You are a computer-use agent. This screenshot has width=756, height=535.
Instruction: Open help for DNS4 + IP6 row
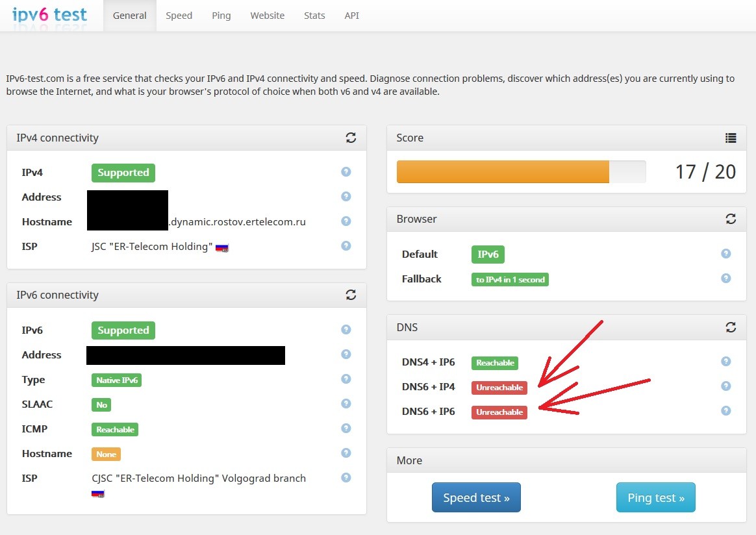726,361
